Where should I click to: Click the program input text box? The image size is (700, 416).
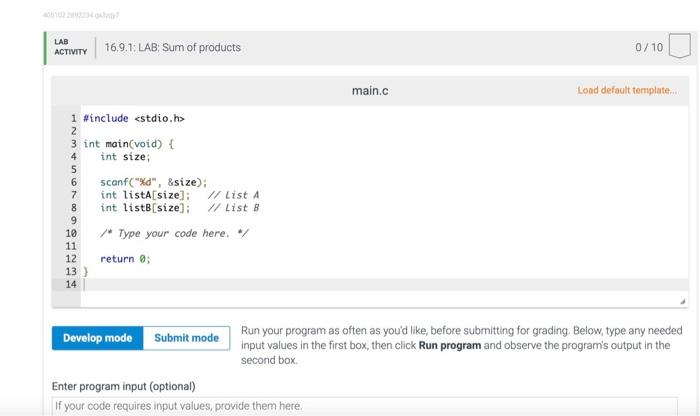[x=365, y=406]
